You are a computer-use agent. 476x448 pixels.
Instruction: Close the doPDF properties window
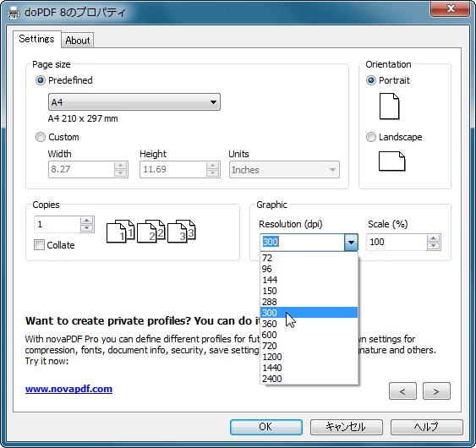[x=450, y=8]
